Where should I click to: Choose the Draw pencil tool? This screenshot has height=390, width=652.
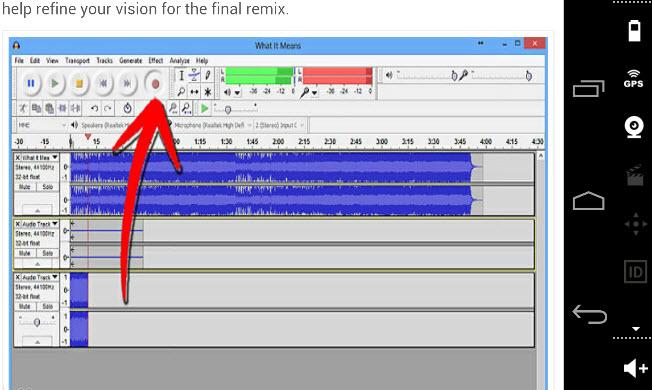[207, 76]
